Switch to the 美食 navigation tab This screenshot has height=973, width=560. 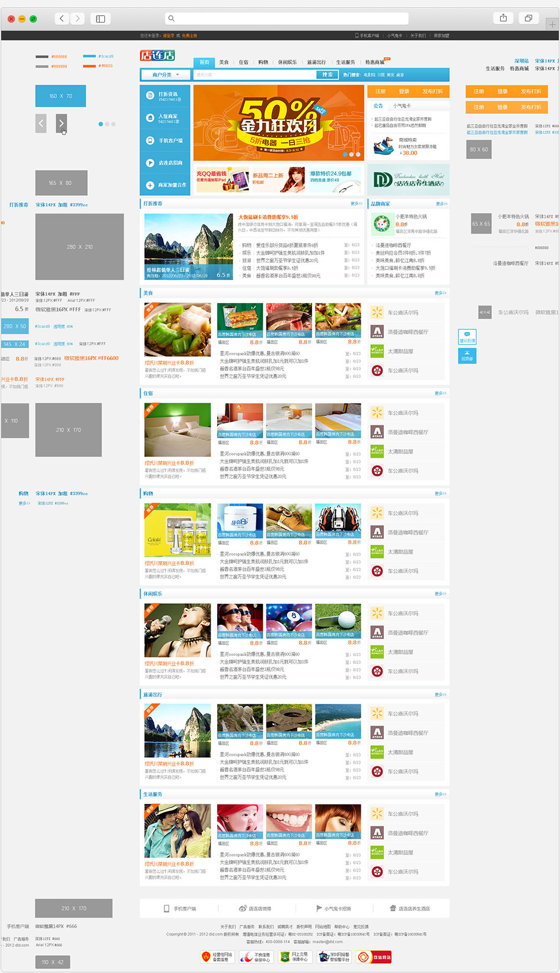point(224,62)
